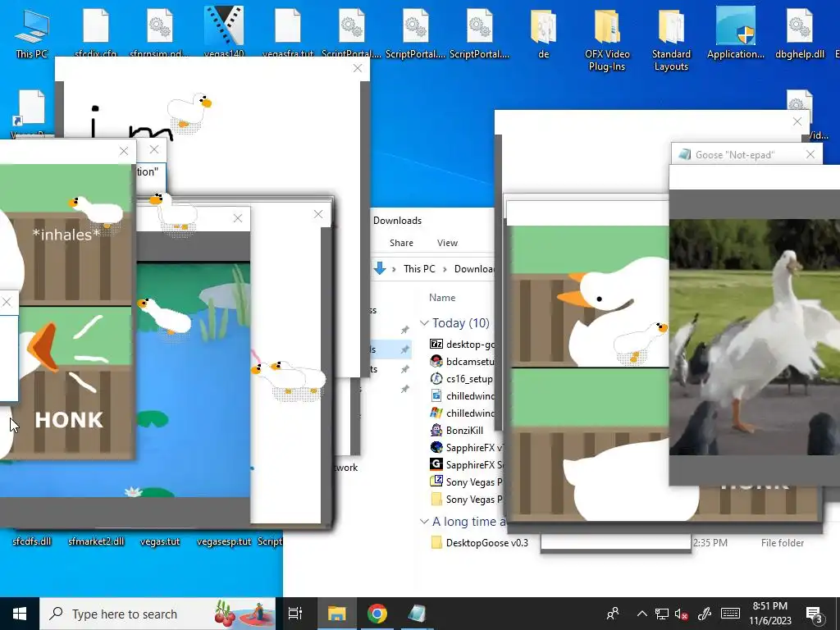The height and width of the screenshot is (630, 840).
Task: Select the dbghelp.dll desktop file
Action: [799, 32]
